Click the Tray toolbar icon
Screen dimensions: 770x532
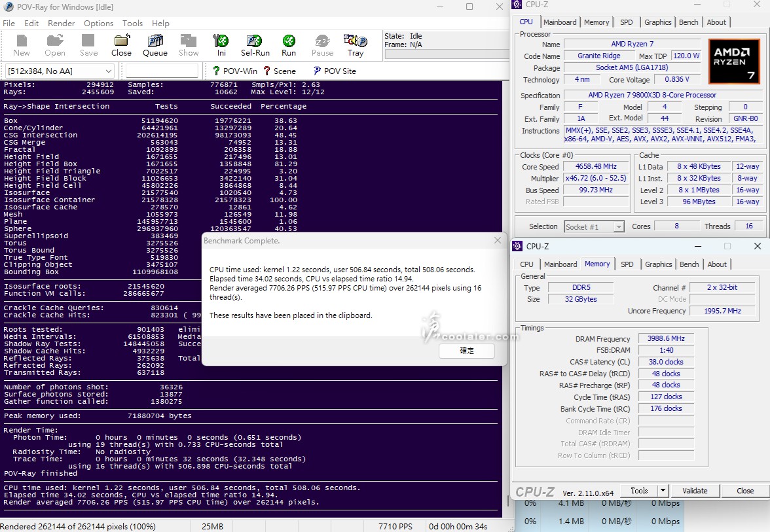pos(356,46)
